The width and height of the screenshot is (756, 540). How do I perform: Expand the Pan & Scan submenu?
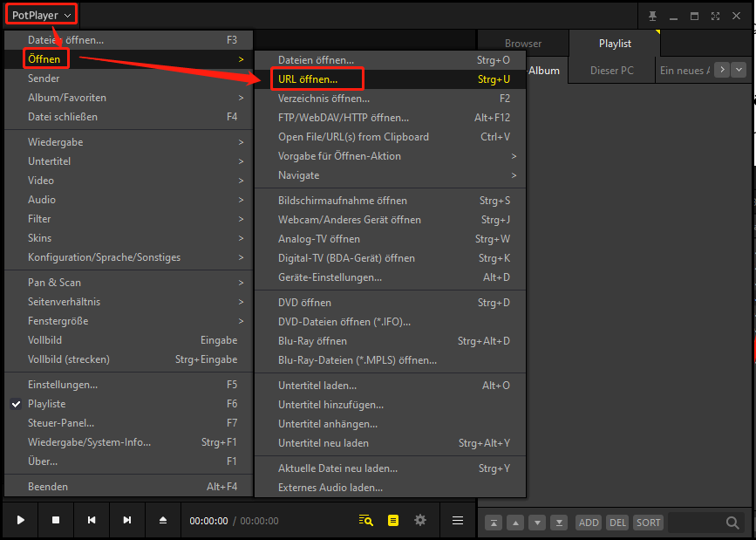pyautogui.click(x=128, y=283)
